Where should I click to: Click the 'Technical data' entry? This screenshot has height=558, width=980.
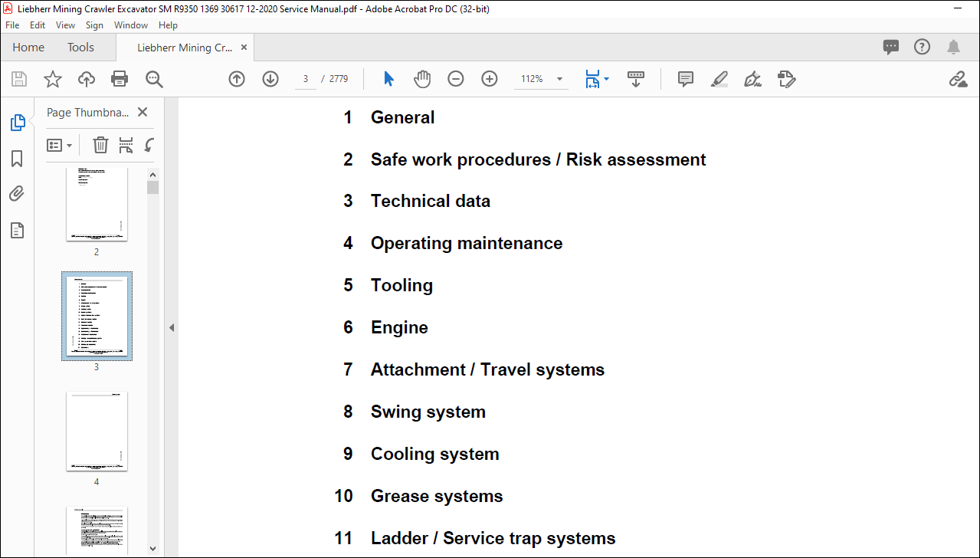click(x=431, y=201)
